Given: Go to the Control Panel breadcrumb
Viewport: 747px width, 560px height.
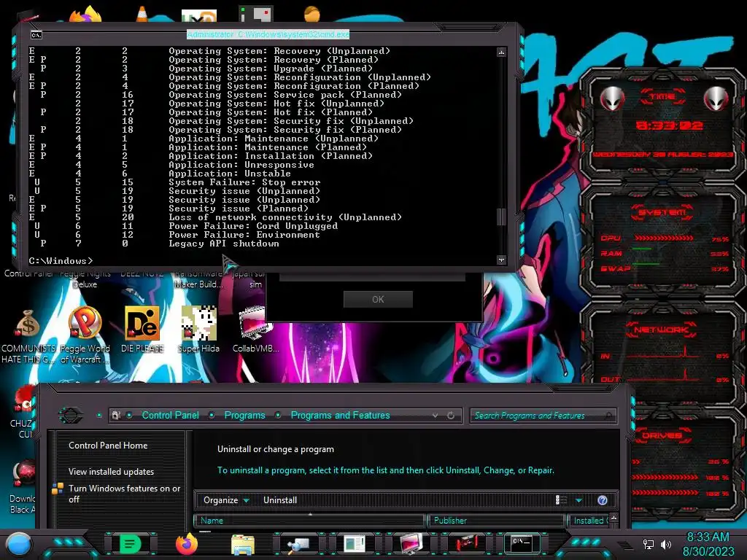Looking at the screenshot, I should tap(171, 415).
